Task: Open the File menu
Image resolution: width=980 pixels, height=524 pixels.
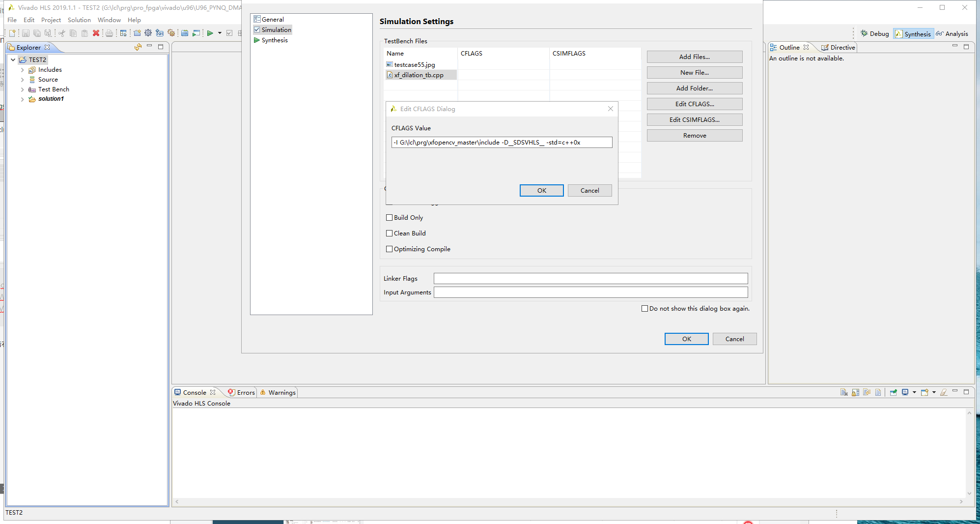Action: click(12, 20)
